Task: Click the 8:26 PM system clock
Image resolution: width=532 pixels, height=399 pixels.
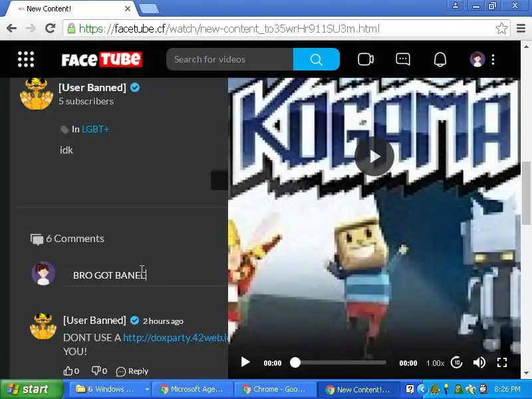Action: tap(507, 389)
